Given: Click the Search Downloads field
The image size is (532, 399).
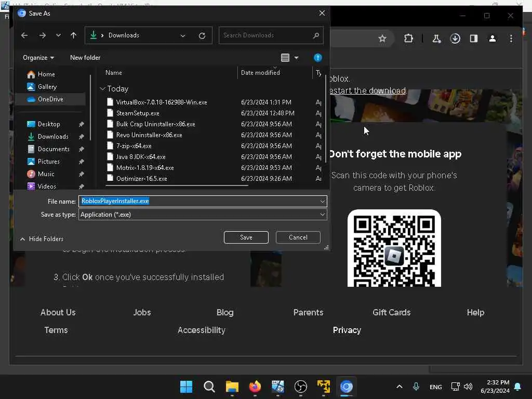Looking at the screenshot, I should pos(271,35).
